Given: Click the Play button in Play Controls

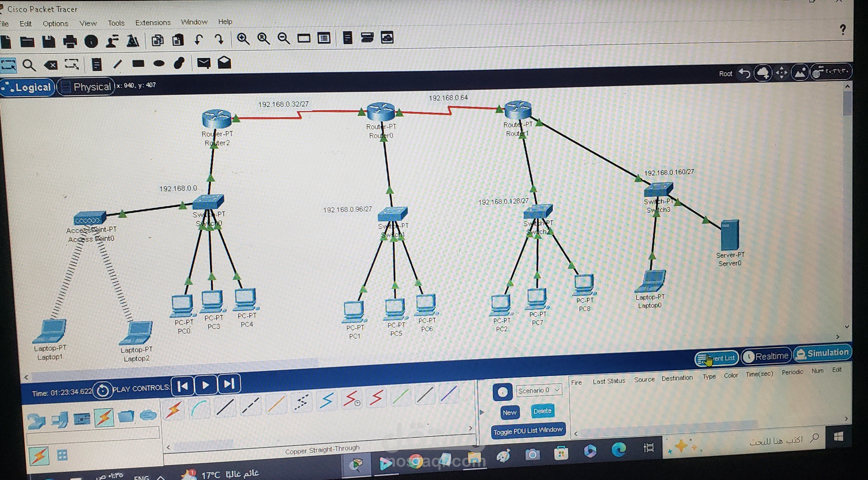Looking at the screenshot, I should (206, 385).
